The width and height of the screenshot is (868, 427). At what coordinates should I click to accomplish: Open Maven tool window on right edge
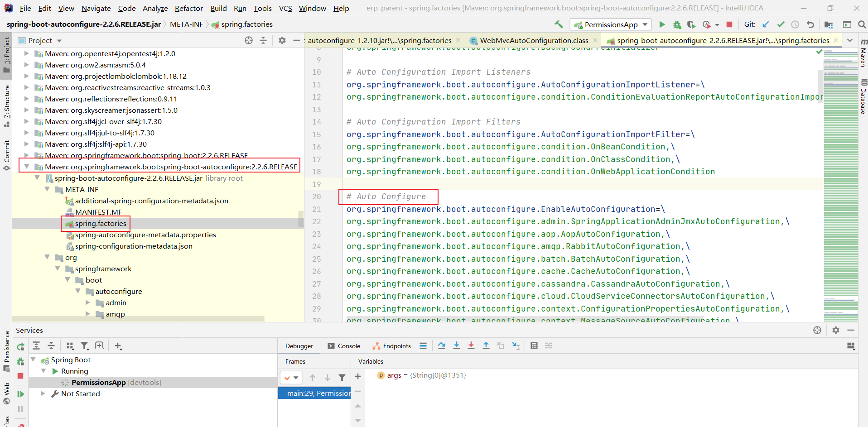point(863,53)
